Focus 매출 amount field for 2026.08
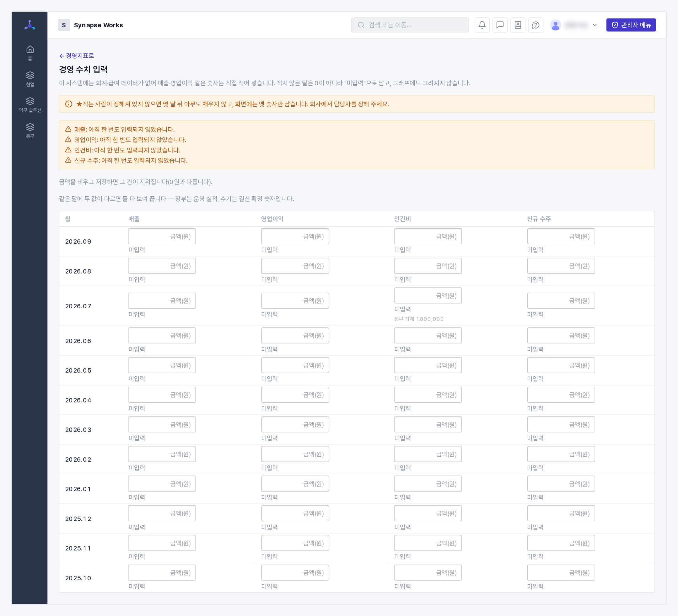 coord(162,266)
